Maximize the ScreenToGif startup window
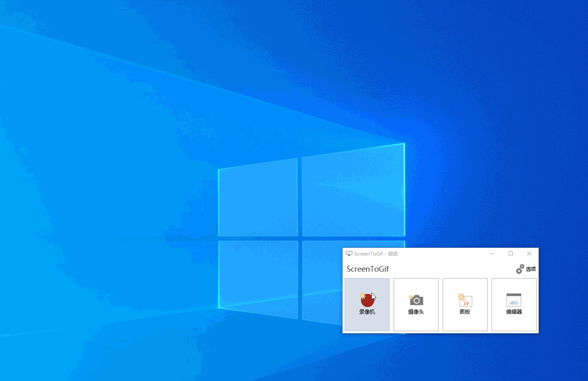This screenshot has width=588, height=381. click(511, 253)
